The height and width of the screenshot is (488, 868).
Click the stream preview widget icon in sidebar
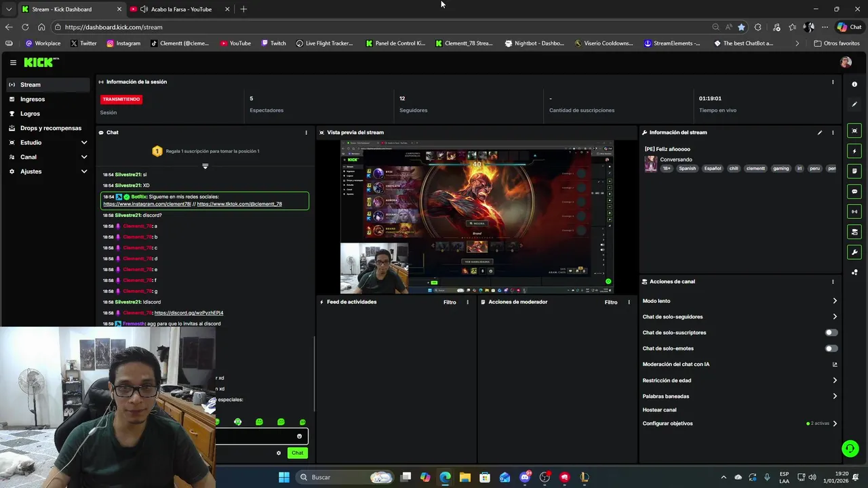854,131
